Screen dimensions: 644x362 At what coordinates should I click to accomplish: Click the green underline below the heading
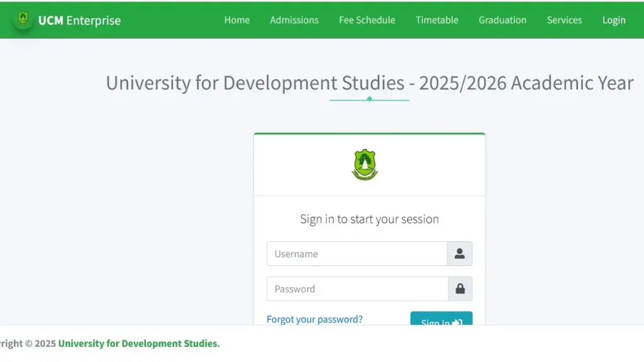coord(369,99)
